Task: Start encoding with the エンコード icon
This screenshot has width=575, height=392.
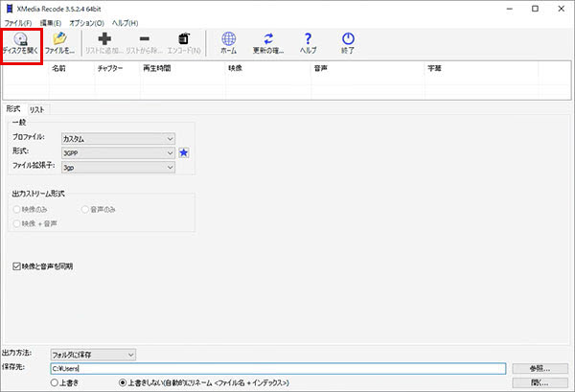Action: pos(184,43)
